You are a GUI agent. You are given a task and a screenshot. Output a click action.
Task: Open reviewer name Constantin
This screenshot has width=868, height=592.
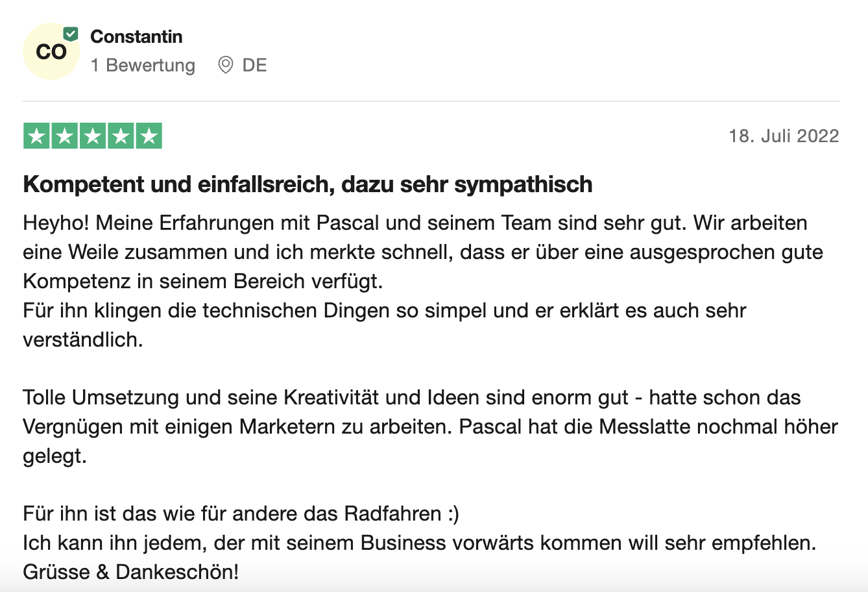136,36
